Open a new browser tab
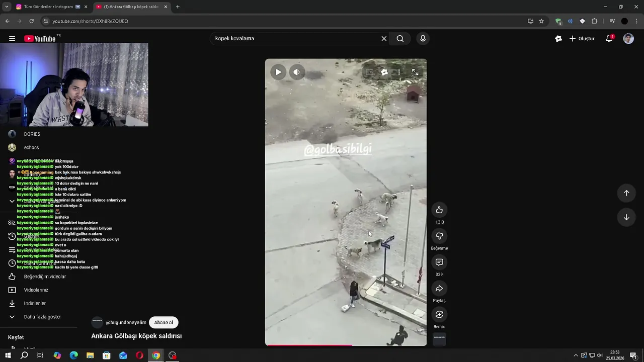This screenshot has width=644, height=362. [178, 7]
